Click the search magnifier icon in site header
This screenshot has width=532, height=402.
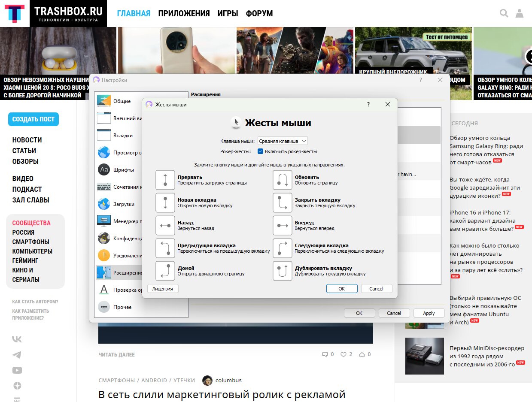coord(504,13)
